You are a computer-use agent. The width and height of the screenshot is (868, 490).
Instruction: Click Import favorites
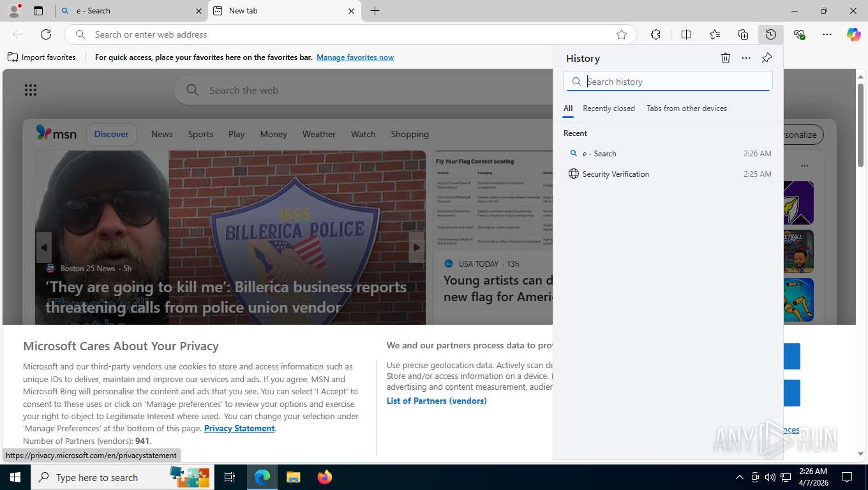click(42, 57)
